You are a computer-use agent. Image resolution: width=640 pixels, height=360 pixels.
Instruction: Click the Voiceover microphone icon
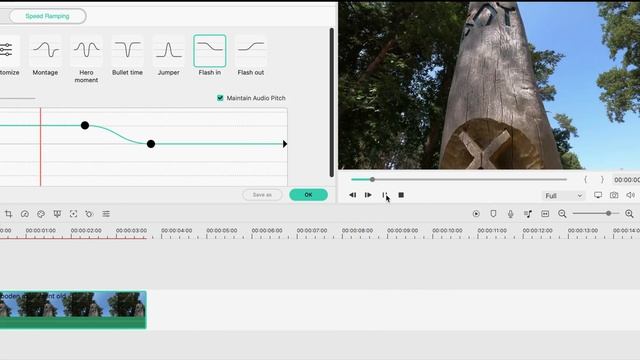coord(511,214)
